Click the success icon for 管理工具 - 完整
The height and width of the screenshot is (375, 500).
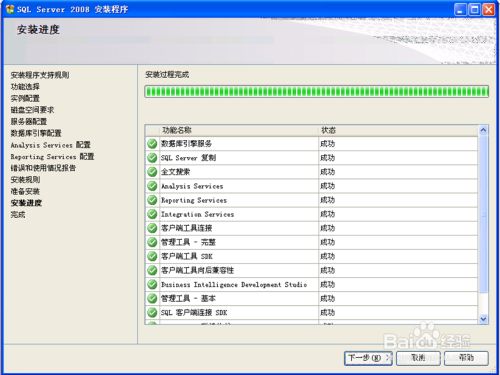pyautogui.click(x=152, y=242)
